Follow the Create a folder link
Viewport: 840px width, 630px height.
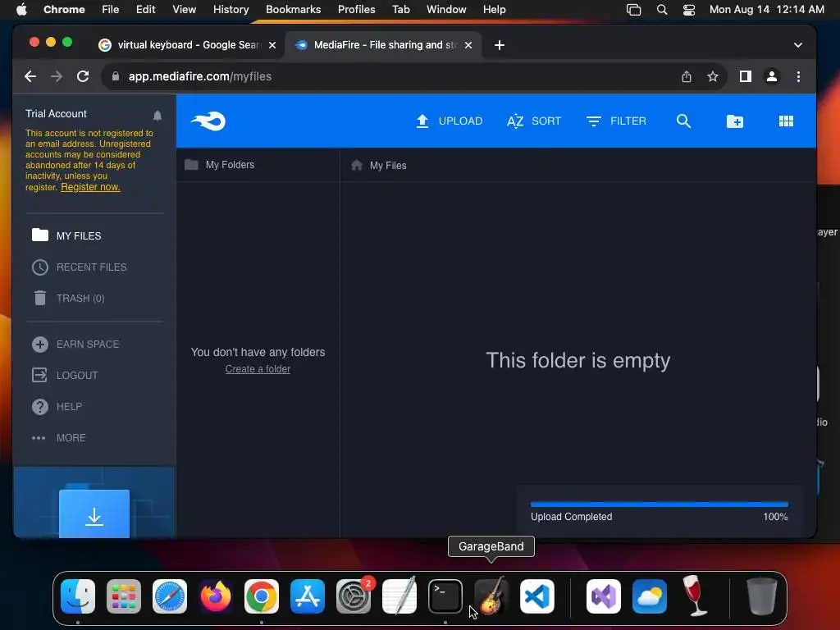coord(258,369)
